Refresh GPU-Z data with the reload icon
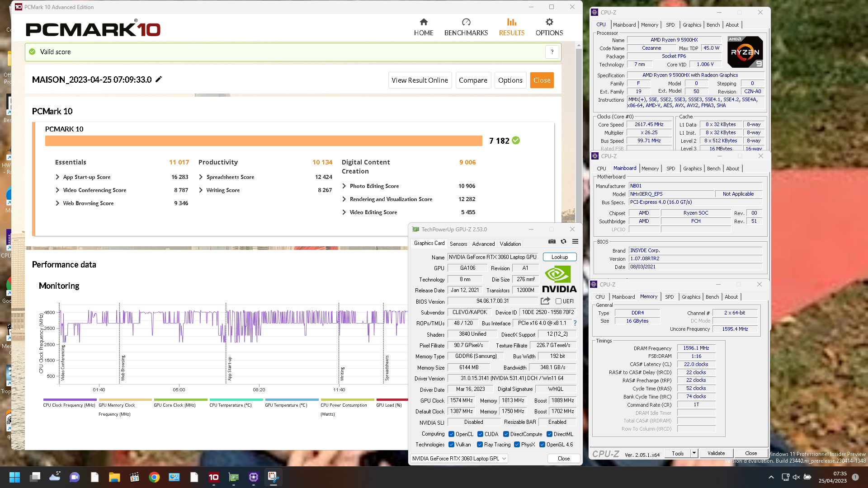868x488 pixels. point(563,241)
